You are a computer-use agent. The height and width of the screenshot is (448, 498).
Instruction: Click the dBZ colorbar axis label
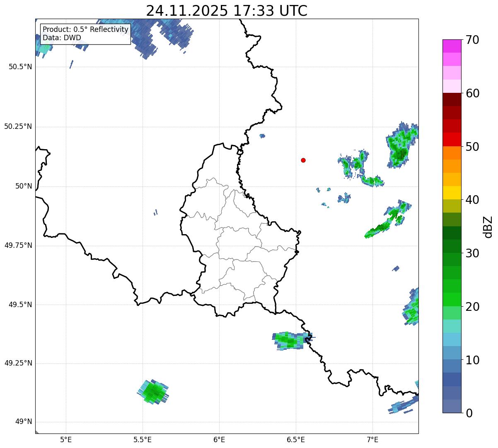[x=488, y=227]
